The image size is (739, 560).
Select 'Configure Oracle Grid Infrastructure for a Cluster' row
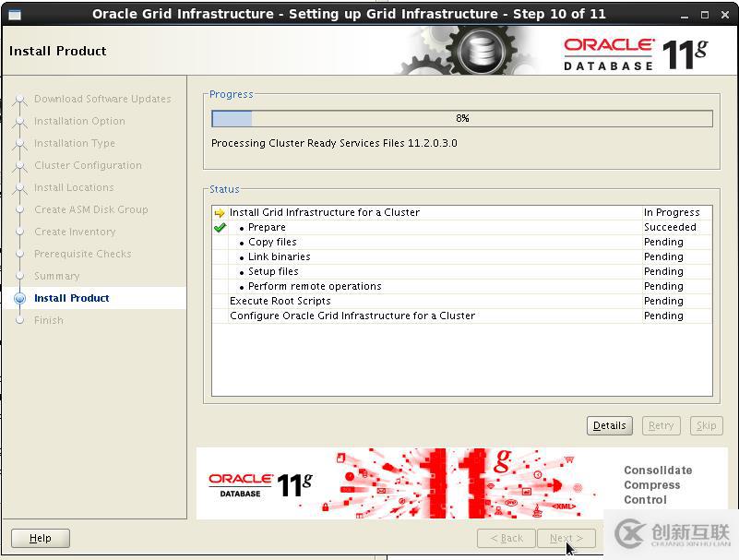tap(462, 316)
